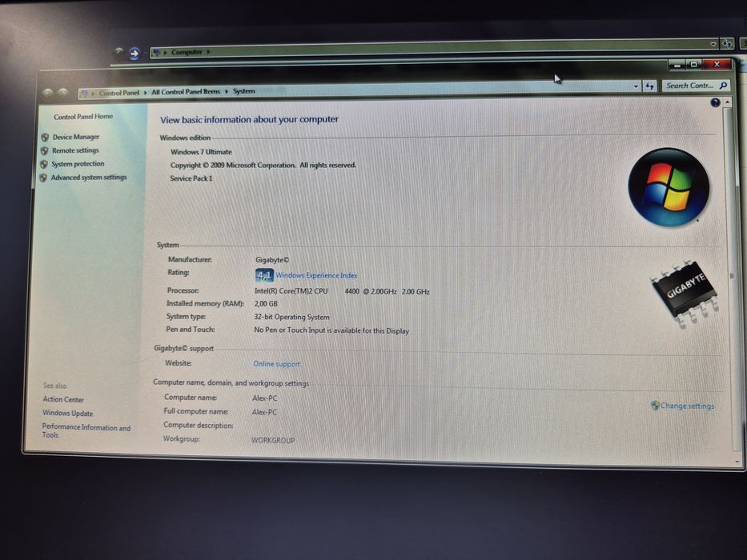747x560 pixels.
Task: Select System in the breadcrumb
Action: tap(244, 91)
